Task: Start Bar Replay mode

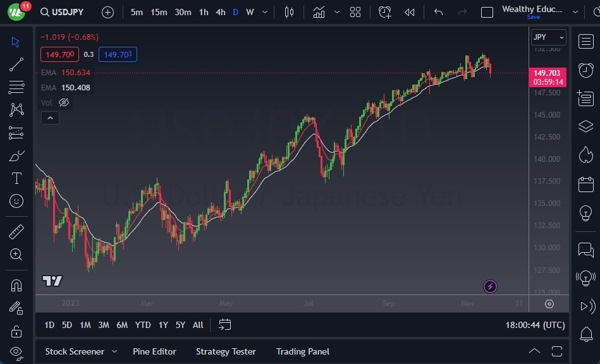Action: [409, 11]
